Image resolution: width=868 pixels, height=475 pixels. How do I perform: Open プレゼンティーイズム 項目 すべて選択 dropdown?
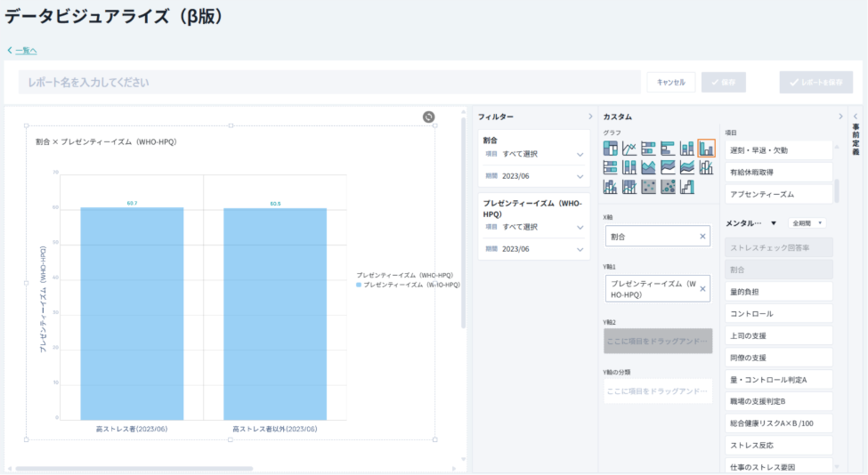534,227
